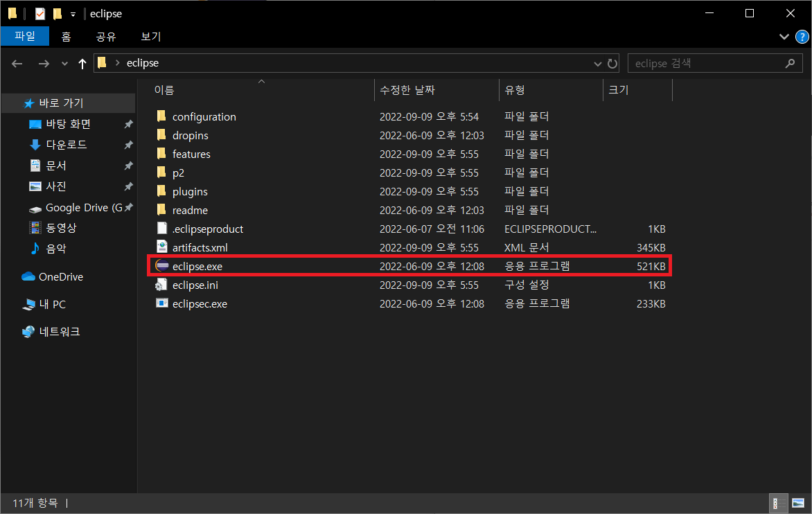This screenshot has width=812, height=514.
Task: Open 동영상 quick access item
Action: click(x=53, y=227)
